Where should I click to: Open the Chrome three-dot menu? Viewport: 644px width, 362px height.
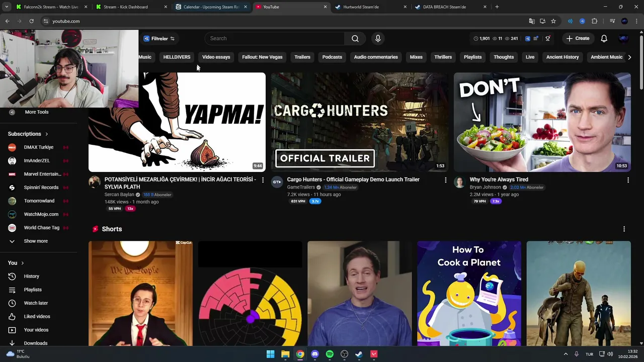[x=636, y=21]
